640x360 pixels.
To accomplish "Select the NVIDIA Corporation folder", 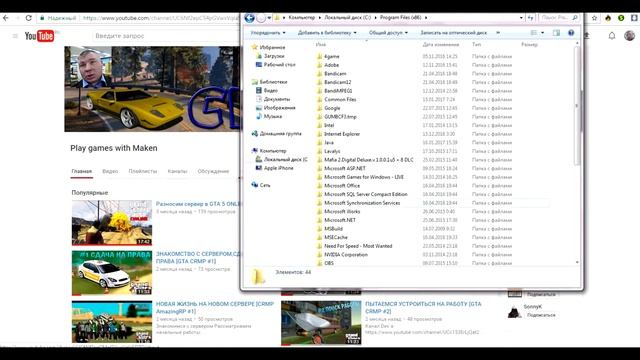I will (346, 255).
